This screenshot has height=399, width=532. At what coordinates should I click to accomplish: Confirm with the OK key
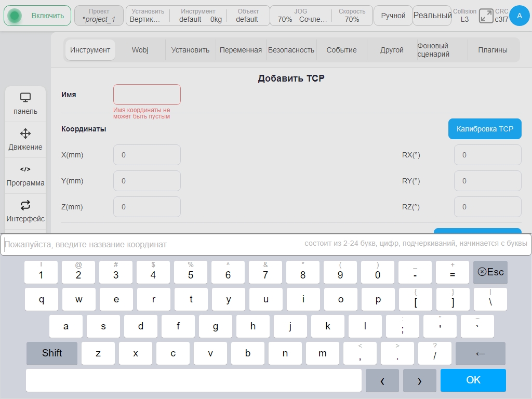tap(473, 380)
